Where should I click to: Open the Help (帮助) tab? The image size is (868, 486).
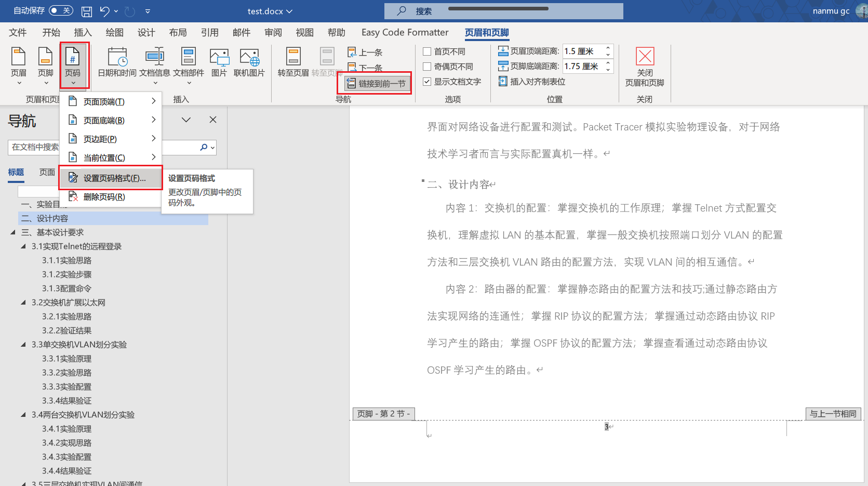[x=336, y=32]
